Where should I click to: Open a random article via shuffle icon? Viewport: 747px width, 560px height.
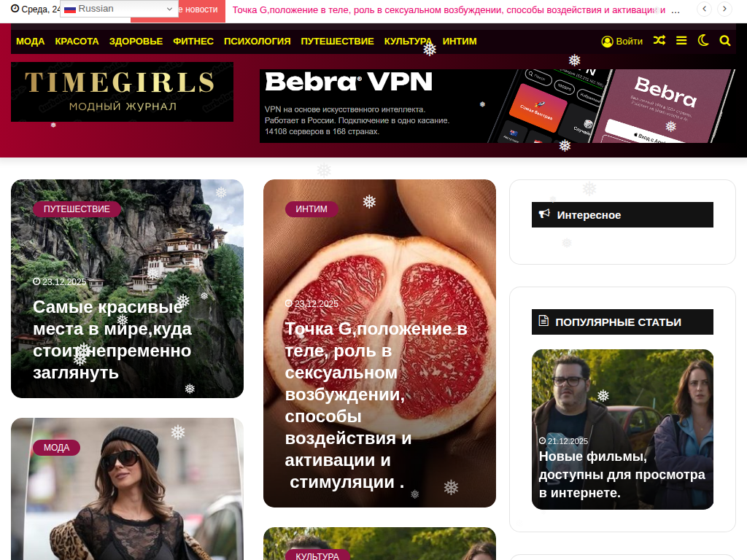click(x=659, y=41)
